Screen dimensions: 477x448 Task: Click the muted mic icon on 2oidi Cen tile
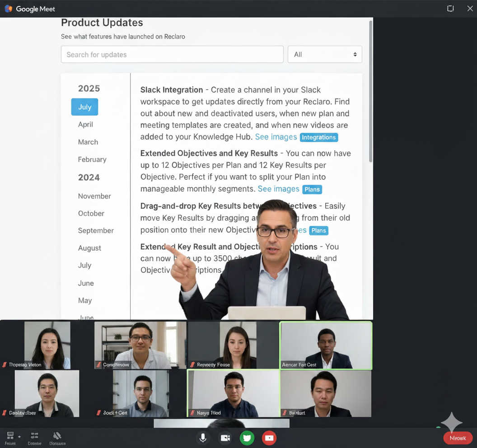tap(98, 413)
